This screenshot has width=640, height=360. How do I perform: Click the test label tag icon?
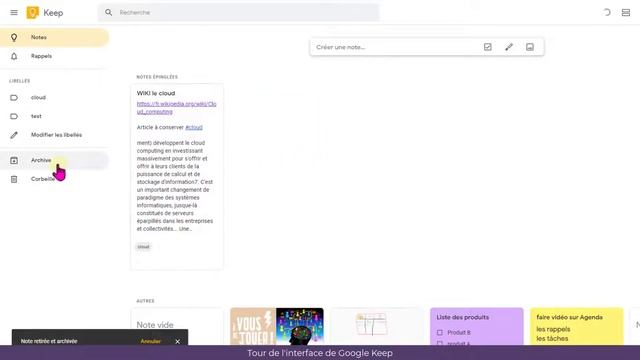pos(14,116)
